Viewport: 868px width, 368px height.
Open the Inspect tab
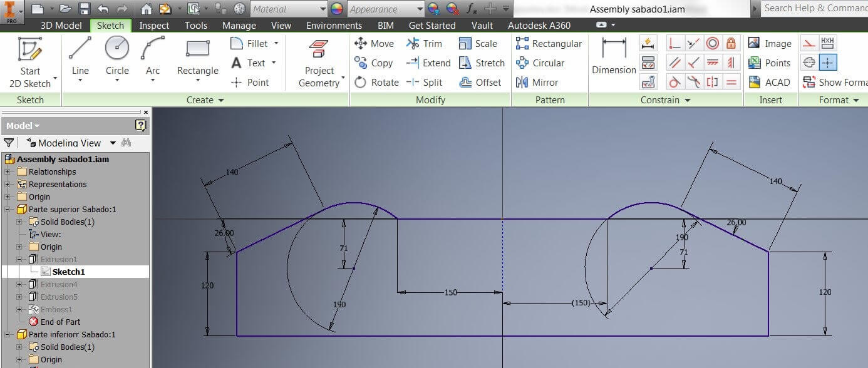click(x=154, y=25)
